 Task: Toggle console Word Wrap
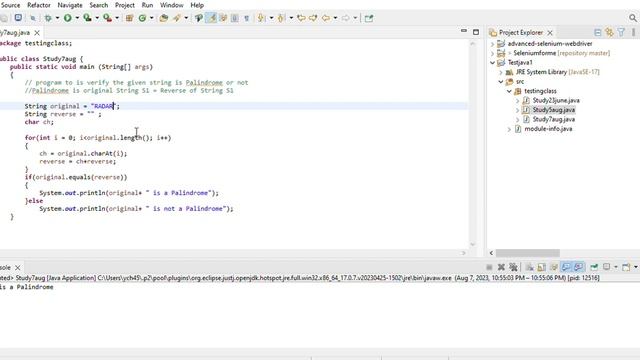[x=554, y=267]
